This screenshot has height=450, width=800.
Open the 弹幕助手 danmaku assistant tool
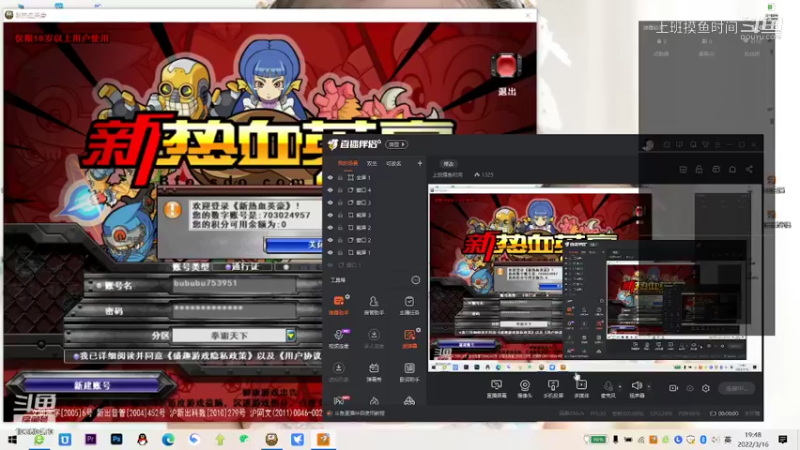tap(339, 305)
